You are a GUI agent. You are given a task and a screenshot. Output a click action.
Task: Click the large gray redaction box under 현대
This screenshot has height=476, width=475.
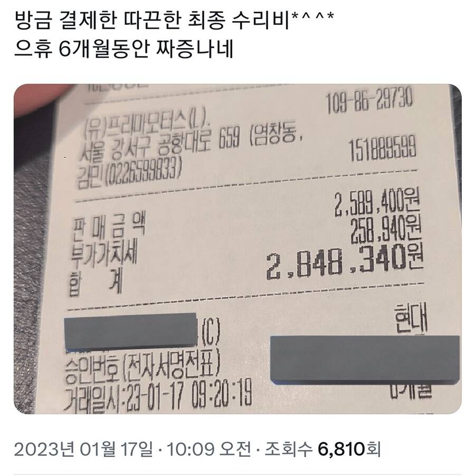pos(365,359)
